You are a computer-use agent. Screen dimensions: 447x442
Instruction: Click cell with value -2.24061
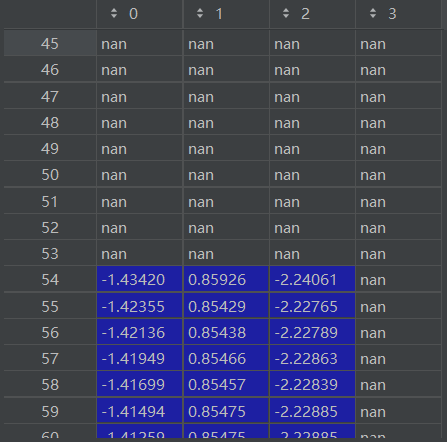(312, 279)
